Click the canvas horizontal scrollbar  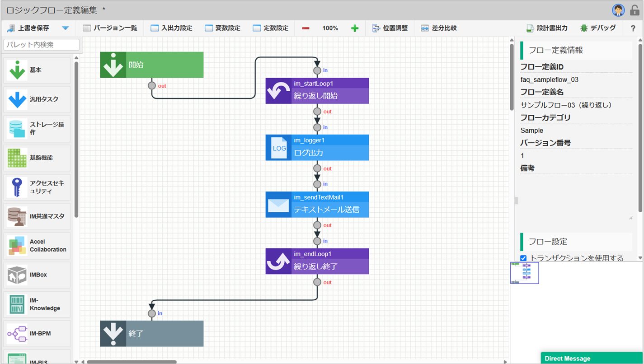click(132, 362)
